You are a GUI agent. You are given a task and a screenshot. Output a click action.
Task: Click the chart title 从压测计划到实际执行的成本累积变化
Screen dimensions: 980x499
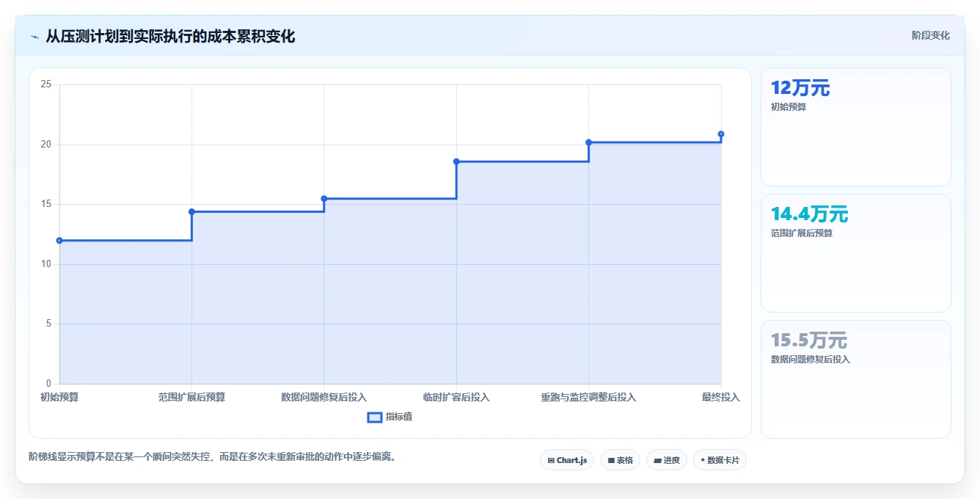tap(170, 36)
